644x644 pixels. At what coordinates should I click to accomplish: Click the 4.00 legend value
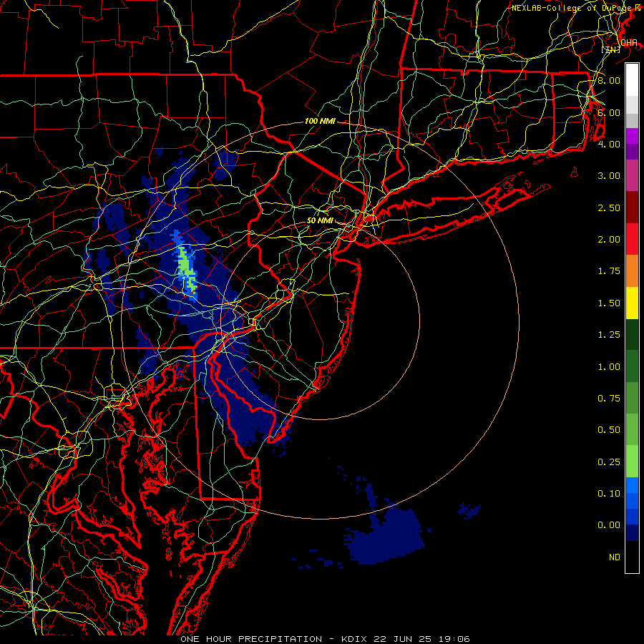609,144
